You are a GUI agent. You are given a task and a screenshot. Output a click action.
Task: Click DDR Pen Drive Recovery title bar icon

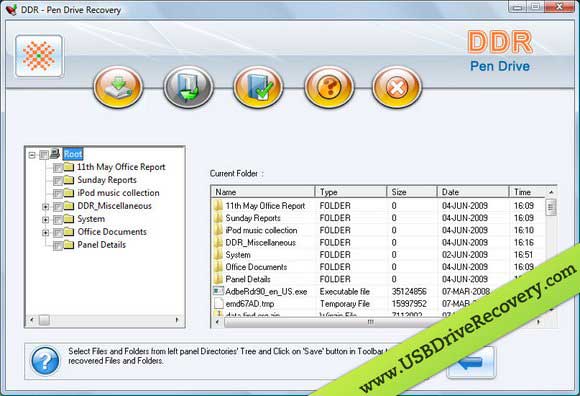11,10
